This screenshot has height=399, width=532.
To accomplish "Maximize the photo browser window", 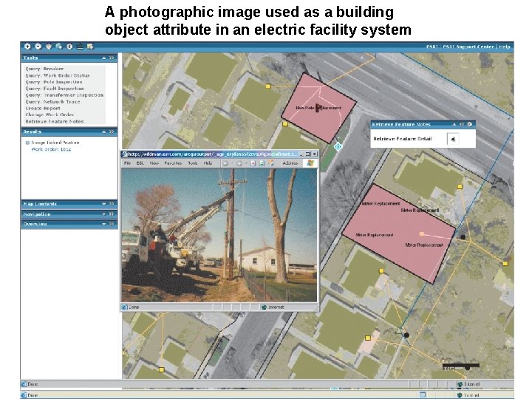I will (x=307, y=154).
